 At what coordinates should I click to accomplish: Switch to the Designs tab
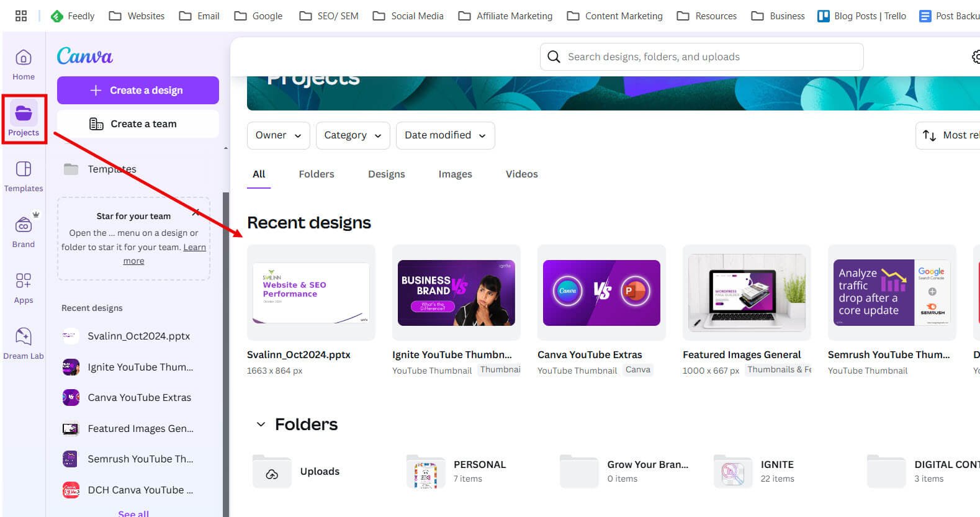[386, 174]
